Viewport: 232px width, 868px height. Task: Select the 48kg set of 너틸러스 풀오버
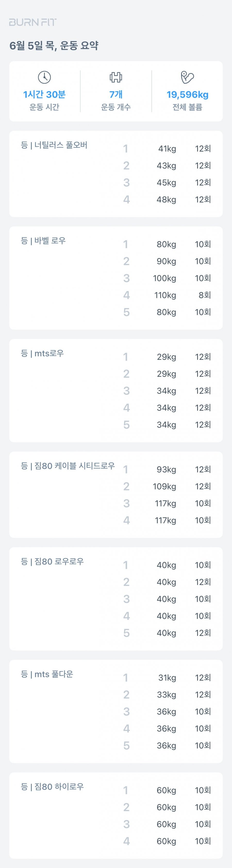(x=167, y=199)
